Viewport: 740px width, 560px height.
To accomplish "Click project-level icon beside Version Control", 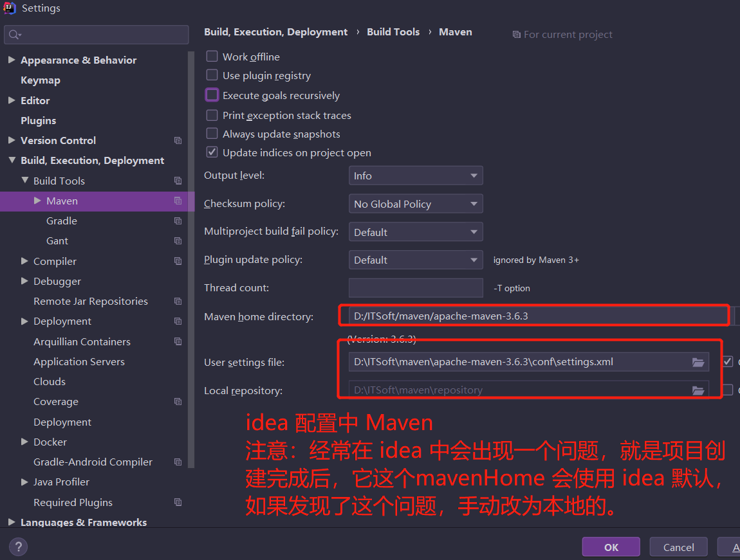I will (x=178, y=140).
